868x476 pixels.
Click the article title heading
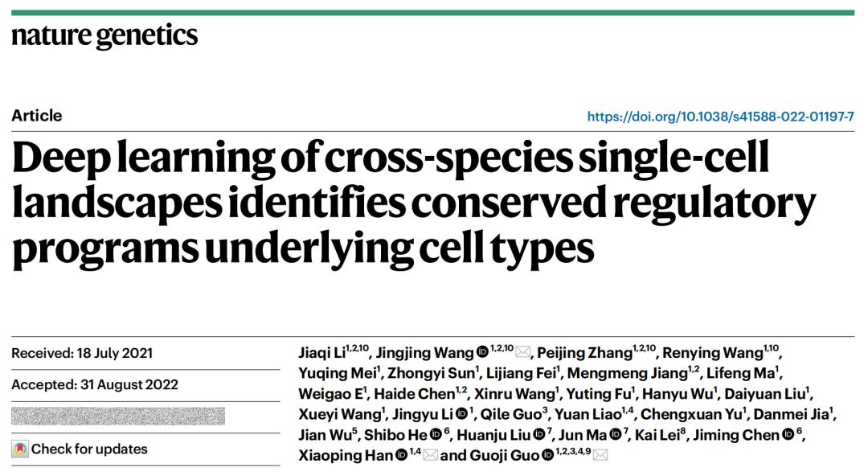[413, 204]
